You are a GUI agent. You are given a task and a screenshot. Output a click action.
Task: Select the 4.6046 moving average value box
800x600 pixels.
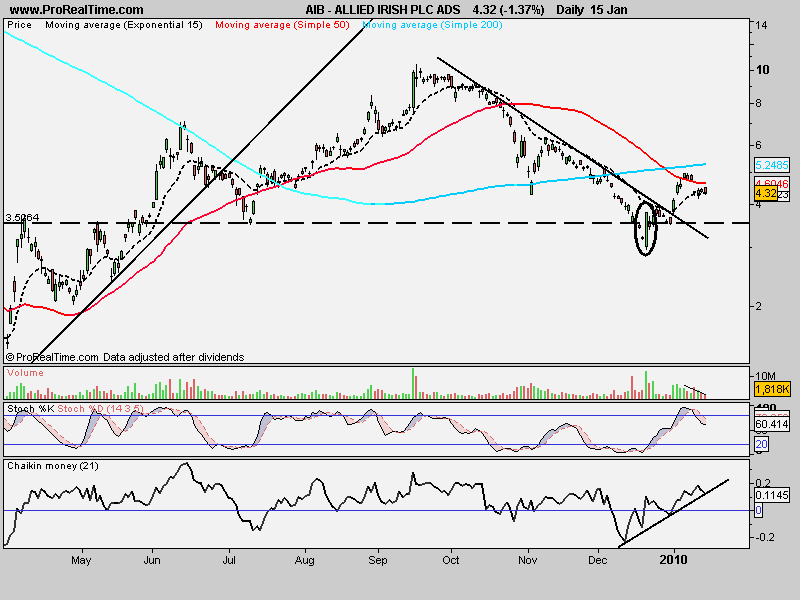tap(772, 183)
